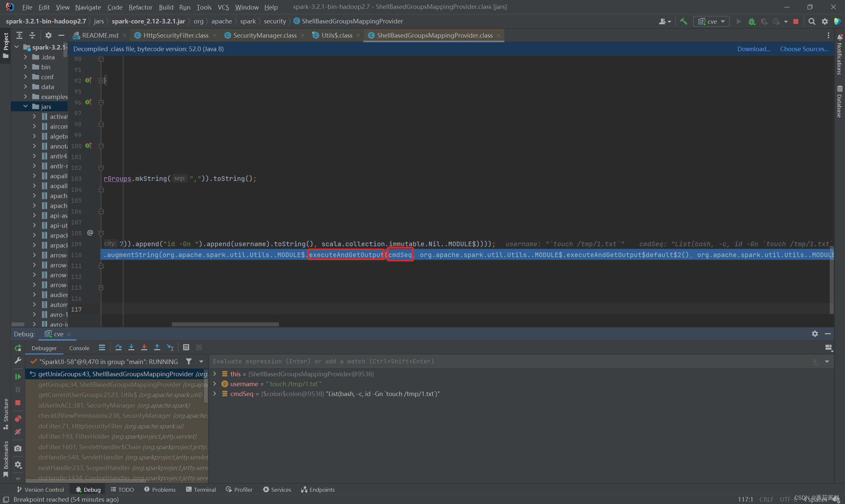Expand the cmdSeq variable in debugger

pyautogui.click(x=215, y=394)
